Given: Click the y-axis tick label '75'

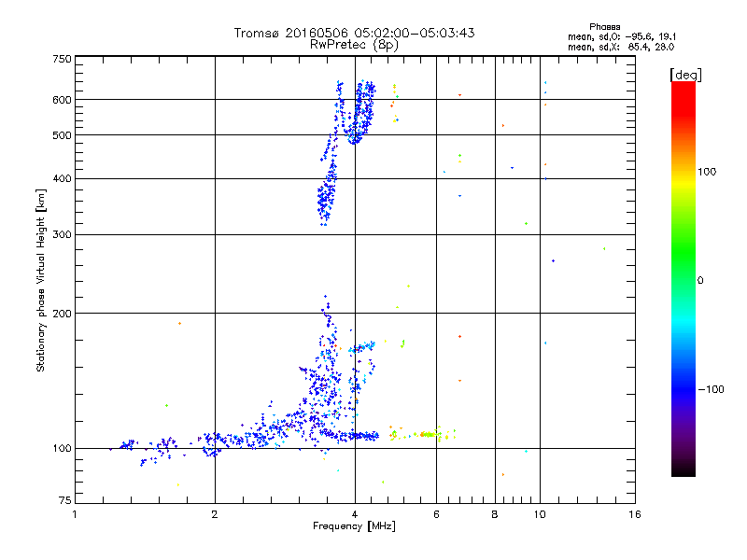Looking at the screenshot, I should point(65,500).
